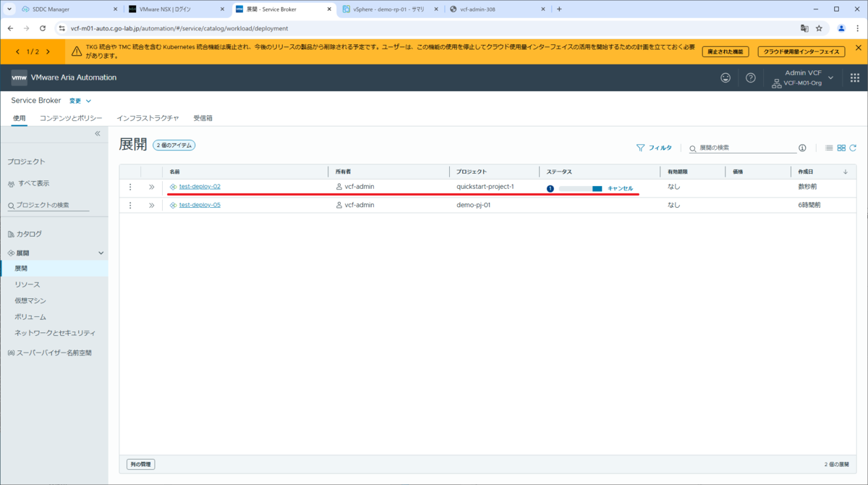The width and height of the screenshot is (868, 485).
Task: Open スーパーバイザー名前空間 in sidebar
Action: [54, 353]
